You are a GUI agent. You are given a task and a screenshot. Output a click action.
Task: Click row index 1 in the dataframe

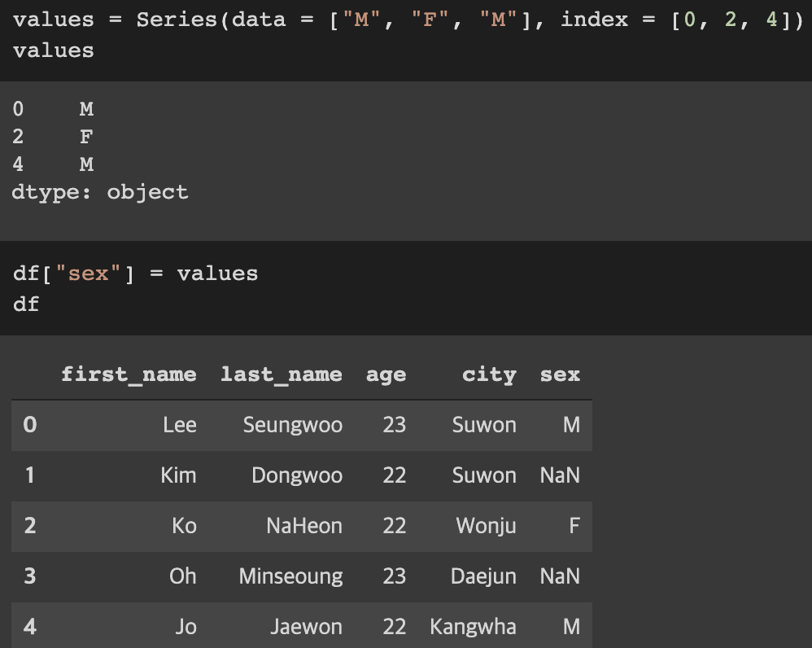(x=30, y=475)
